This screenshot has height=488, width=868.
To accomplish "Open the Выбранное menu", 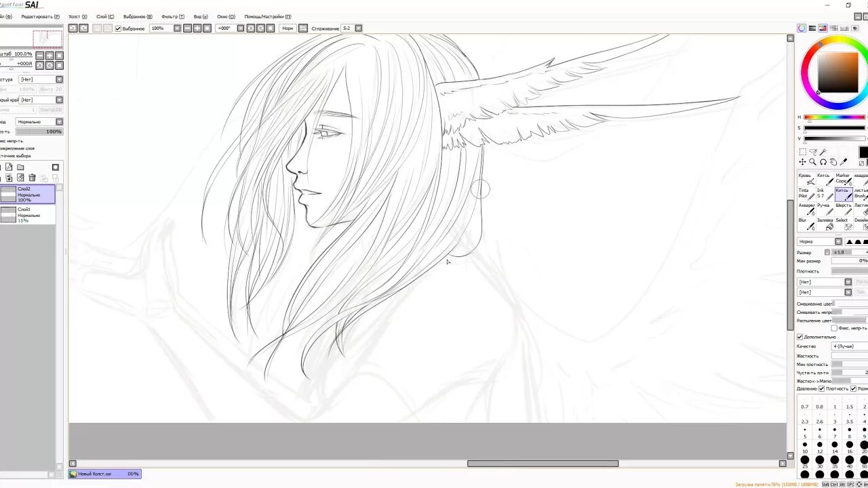I will pyautogui.click(x=138, y=17).
